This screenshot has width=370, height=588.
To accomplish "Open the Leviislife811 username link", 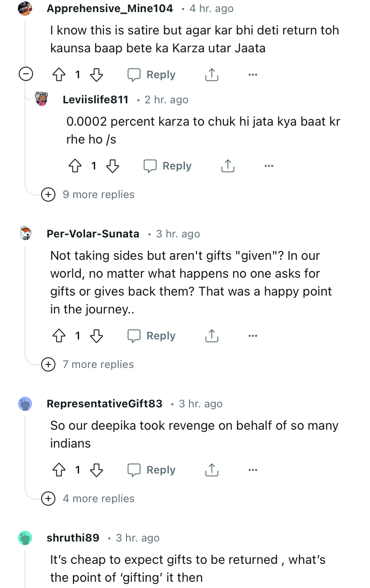I will click(96, 100).
